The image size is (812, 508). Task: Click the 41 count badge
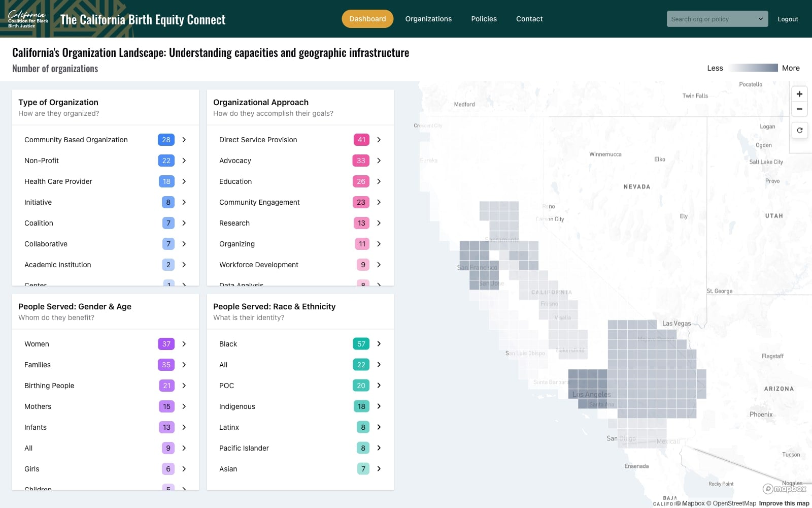361,140
